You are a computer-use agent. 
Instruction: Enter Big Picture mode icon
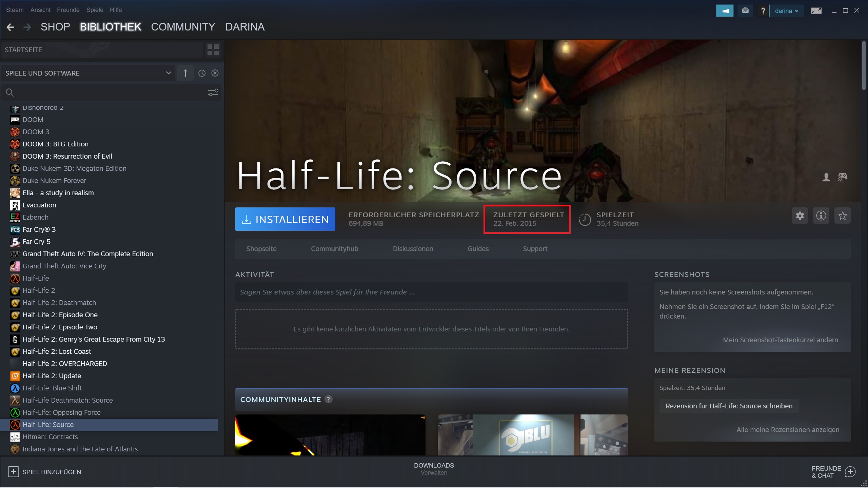[x=816, y=11]
